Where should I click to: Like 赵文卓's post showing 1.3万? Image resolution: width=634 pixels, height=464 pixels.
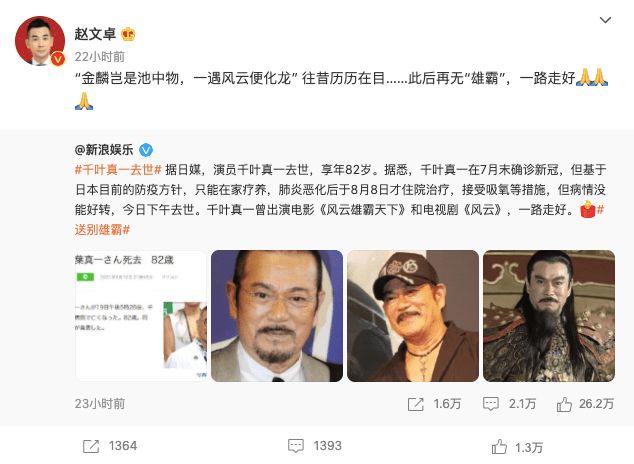click(499, 447)
